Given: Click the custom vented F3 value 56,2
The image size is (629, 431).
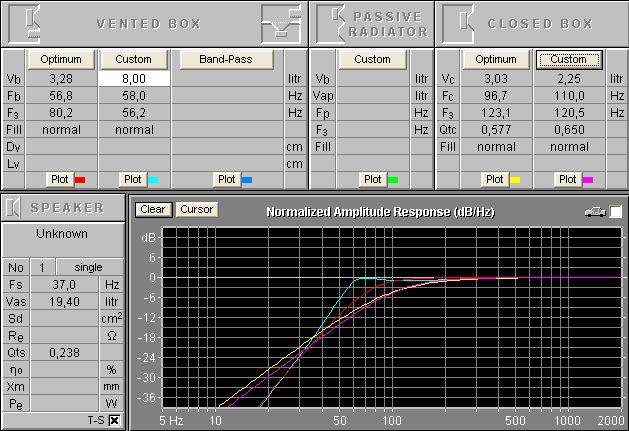Looking at the screenshot, I should [x=134, y=113].
